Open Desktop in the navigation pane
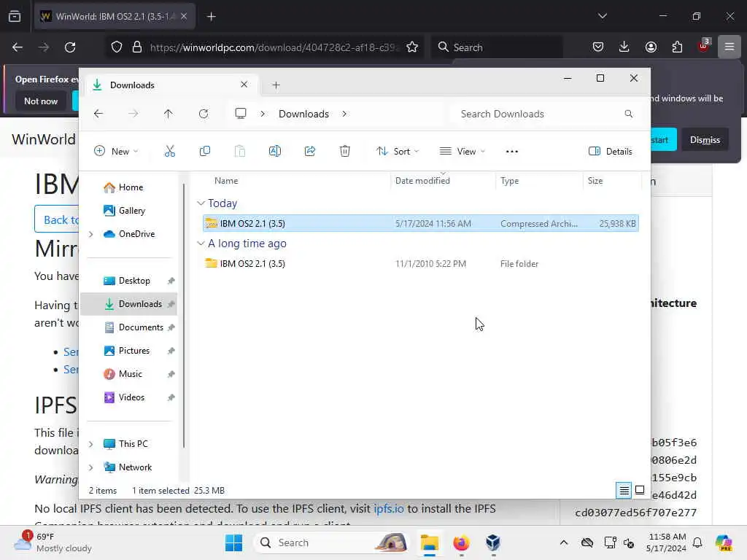Screen dimensions: 747x560 tap(128, 281)
